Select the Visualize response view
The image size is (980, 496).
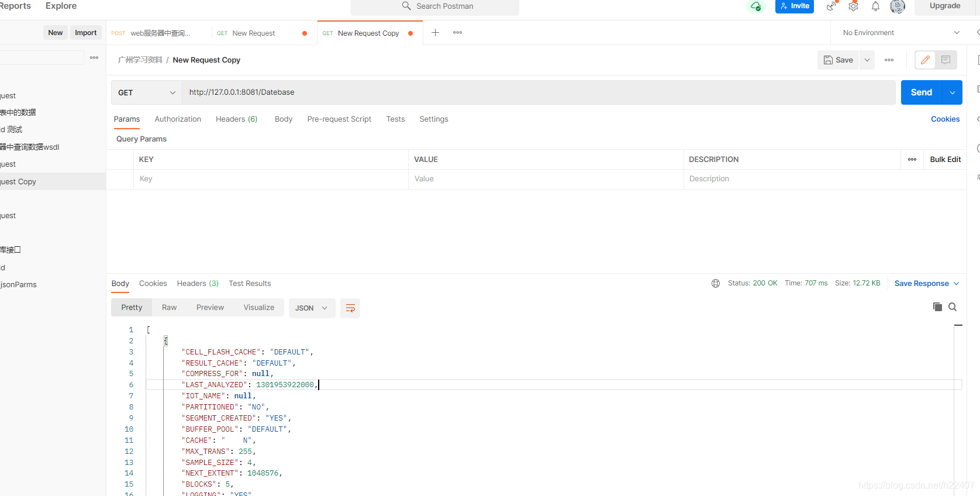pyautogui.click(x=259, y=308)
